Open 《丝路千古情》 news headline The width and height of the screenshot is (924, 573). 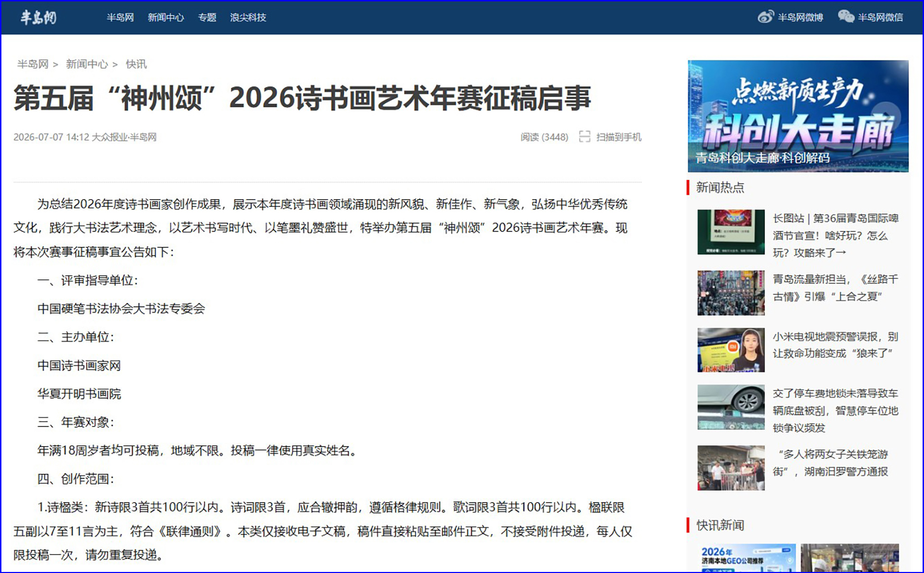(x=835, y=288)
